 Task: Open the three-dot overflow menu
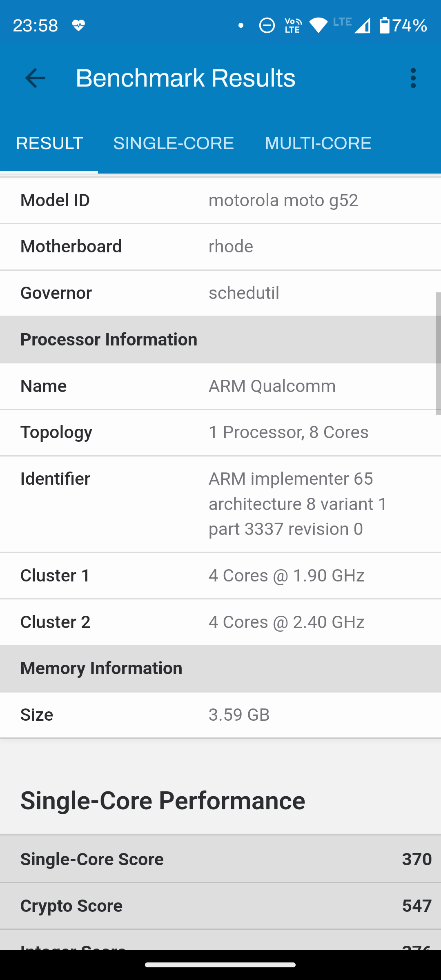pyautogui.click(x=413, y=78)
